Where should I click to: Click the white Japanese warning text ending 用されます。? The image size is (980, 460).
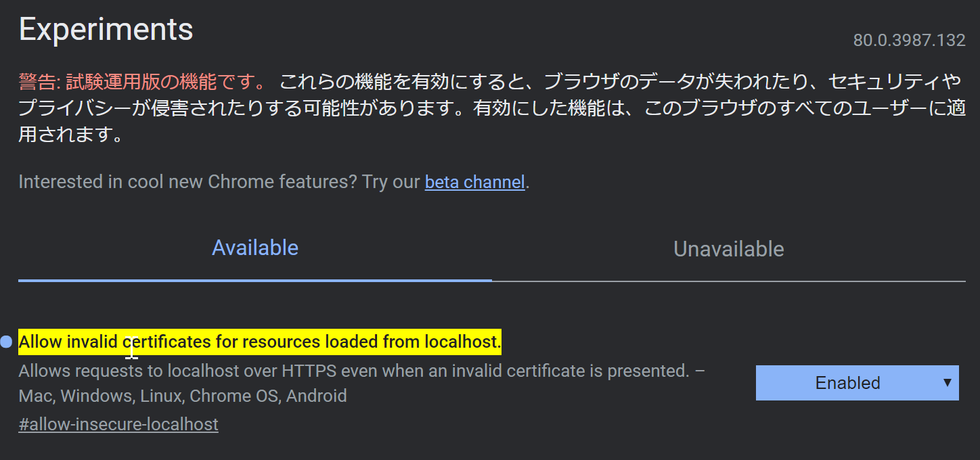(x=71, y=134)
